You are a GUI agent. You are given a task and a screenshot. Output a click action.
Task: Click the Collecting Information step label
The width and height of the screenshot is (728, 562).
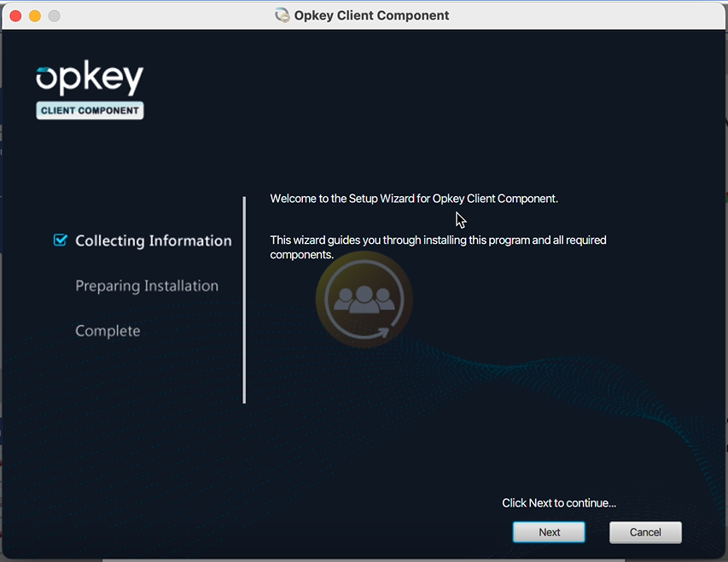coord(154,240)
